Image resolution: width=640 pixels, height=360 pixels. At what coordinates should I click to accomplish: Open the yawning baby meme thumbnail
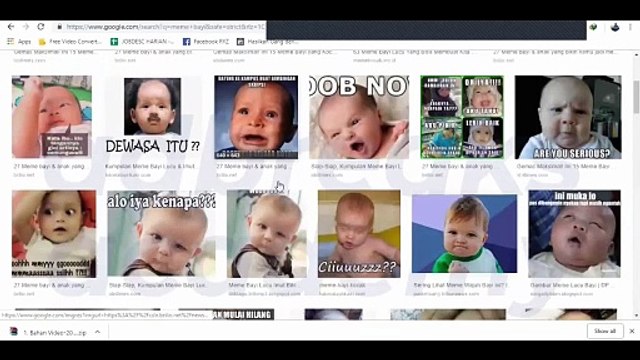(359, 117)
